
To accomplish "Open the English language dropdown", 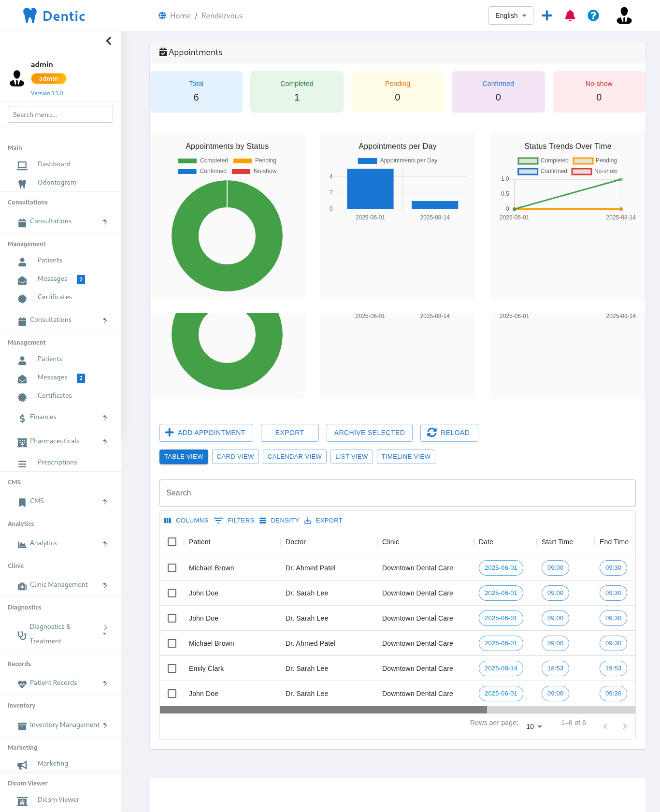I will (x=511, y=15).
